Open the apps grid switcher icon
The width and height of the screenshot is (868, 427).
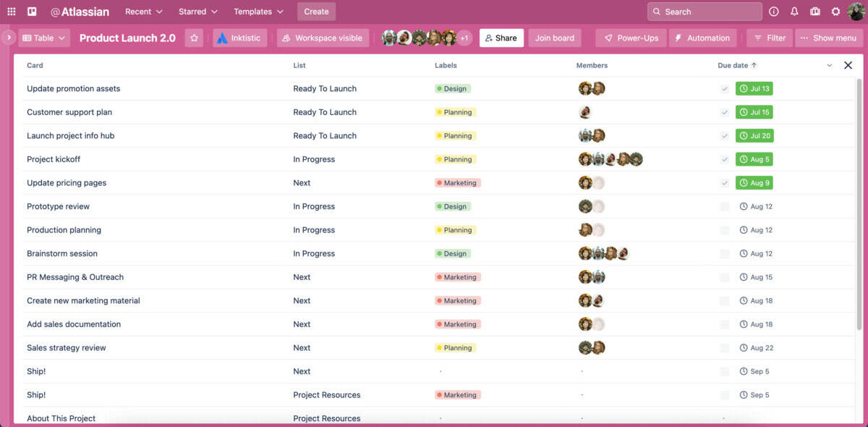click(x=12, y=12)
